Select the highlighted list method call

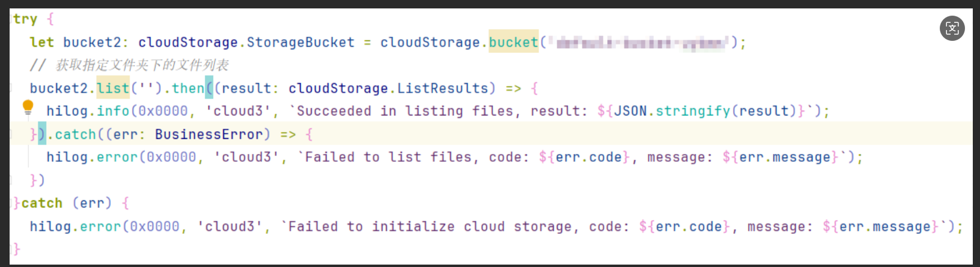point(113,88)
